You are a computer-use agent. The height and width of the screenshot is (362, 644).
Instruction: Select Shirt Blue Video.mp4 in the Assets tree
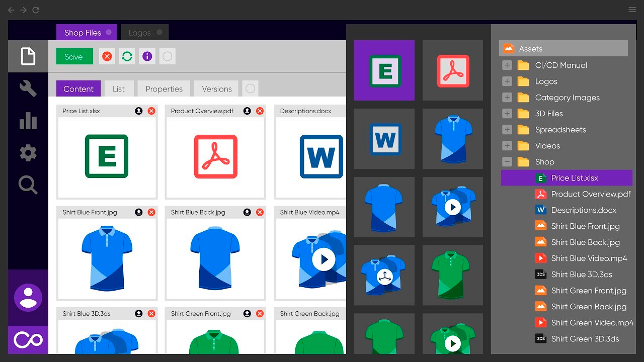[x=581, y=258]
